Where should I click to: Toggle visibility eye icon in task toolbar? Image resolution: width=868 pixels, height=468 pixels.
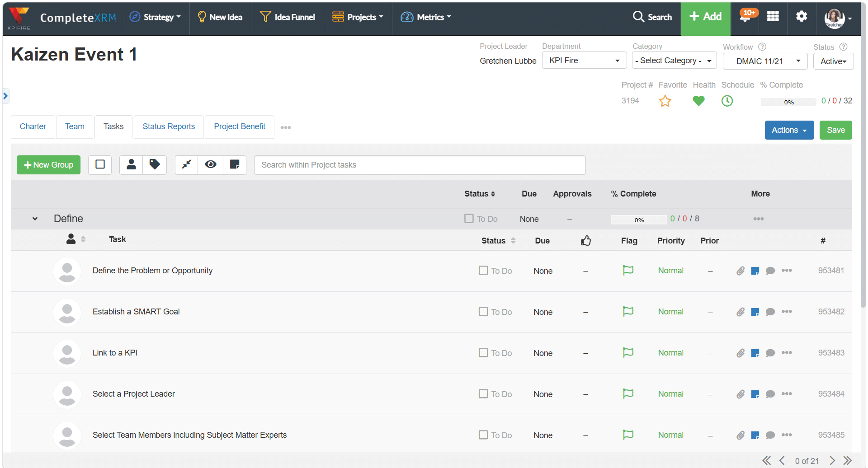pos(211,165)
